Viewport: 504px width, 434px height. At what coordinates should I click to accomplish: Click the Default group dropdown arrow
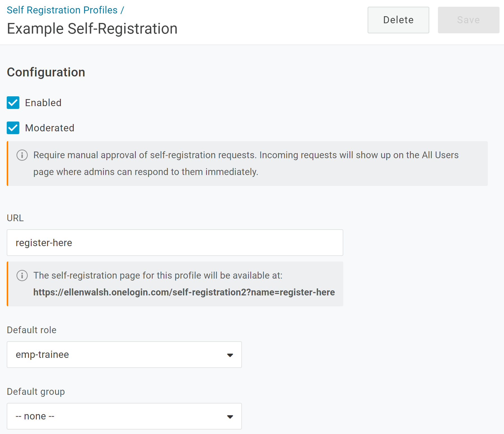[230, 417]
